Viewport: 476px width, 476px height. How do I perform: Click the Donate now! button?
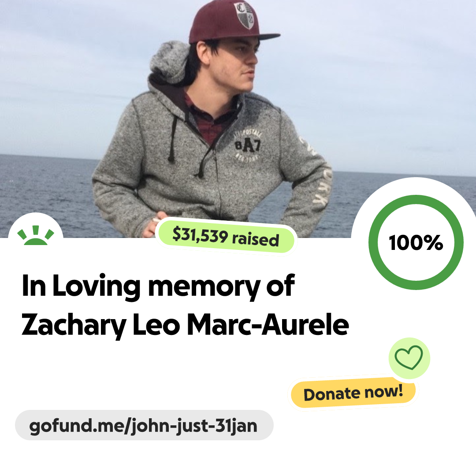coord(353,393)
